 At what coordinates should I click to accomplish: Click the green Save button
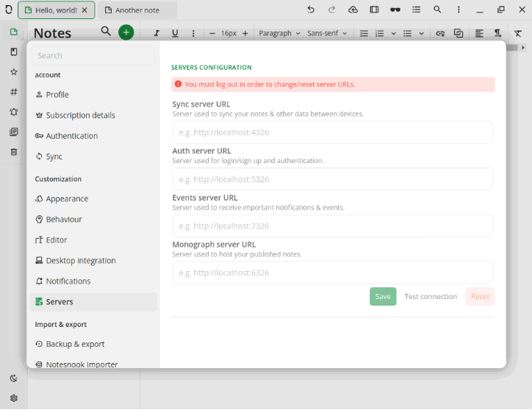tap(383, 296)
